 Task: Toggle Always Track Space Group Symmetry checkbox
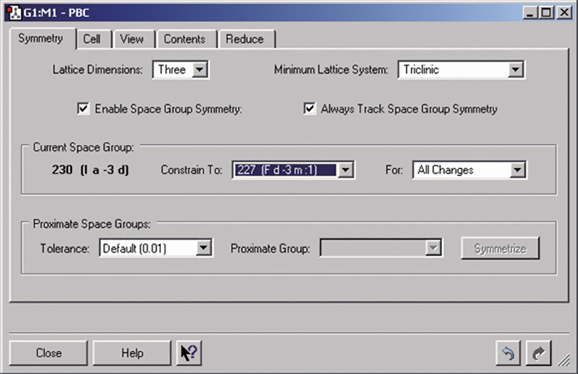pos(309,109)
